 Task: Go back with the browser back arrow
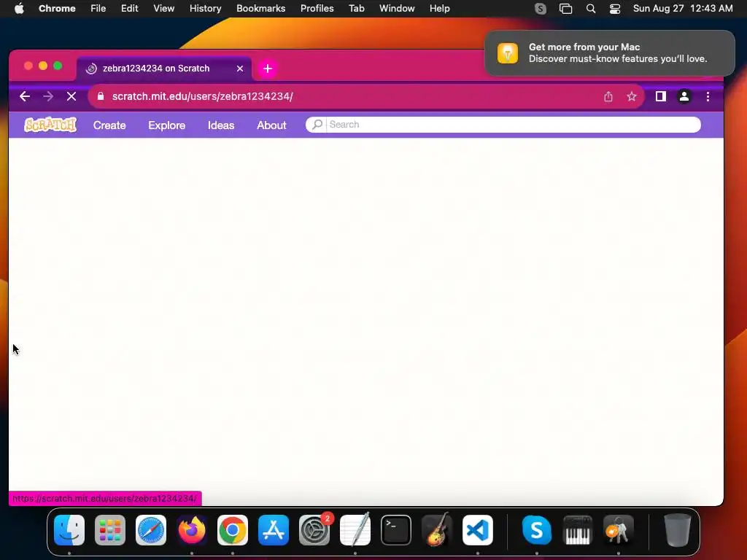(x=25, y=97)
